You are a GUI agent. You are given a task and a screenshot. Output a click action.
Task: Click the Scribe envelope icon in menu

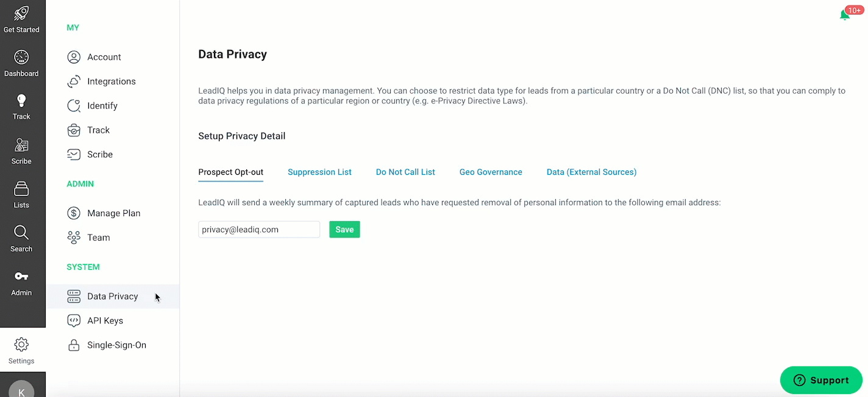click(x=74, y=155)
